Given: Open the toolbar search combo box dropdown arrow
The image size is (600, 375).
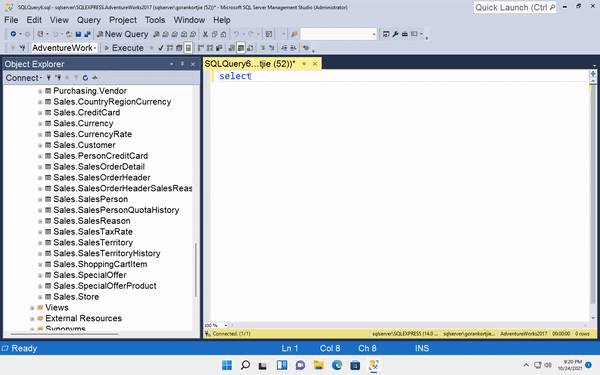Looking at the screenshot, I should (x=374, y=34).
